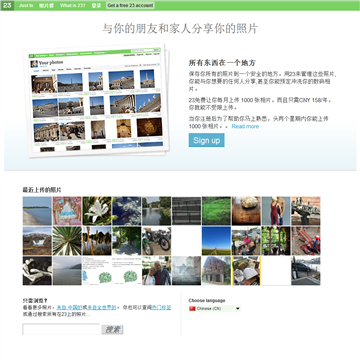This screenshot has height=360, width=360.
Task: Click the 搜索 search button
Action: 112,330
